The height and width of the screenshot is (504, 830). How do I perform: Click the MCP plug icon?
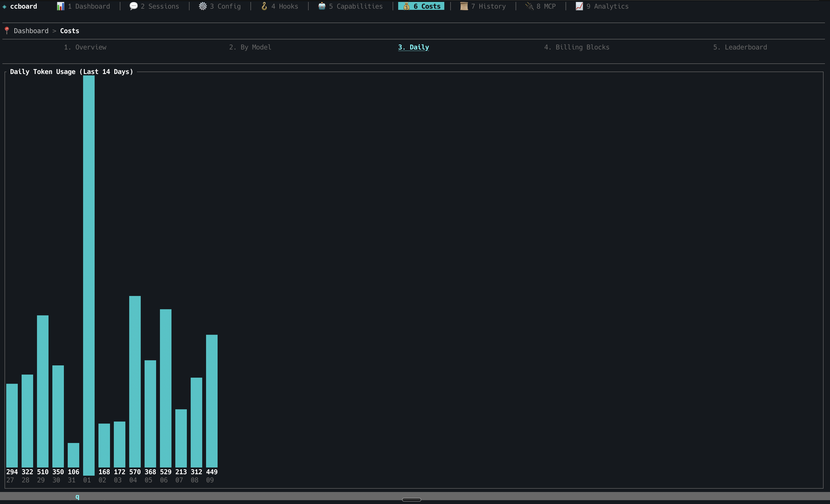pyautogui.click(x=529, y=6)
